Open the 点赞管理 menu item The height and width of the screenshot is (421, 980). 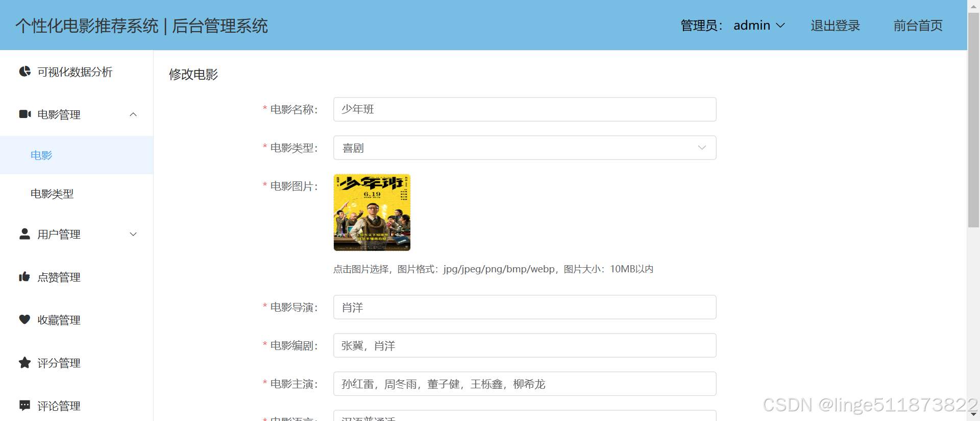pos(77,277)
